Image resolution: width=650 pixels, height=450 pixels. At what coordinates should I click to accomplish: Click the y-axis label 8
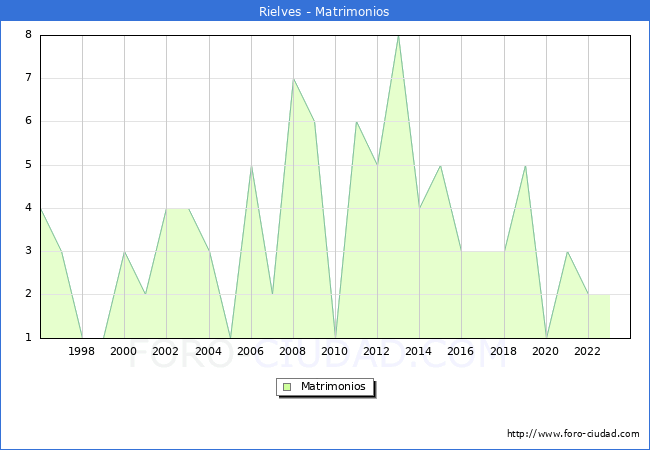29,35
